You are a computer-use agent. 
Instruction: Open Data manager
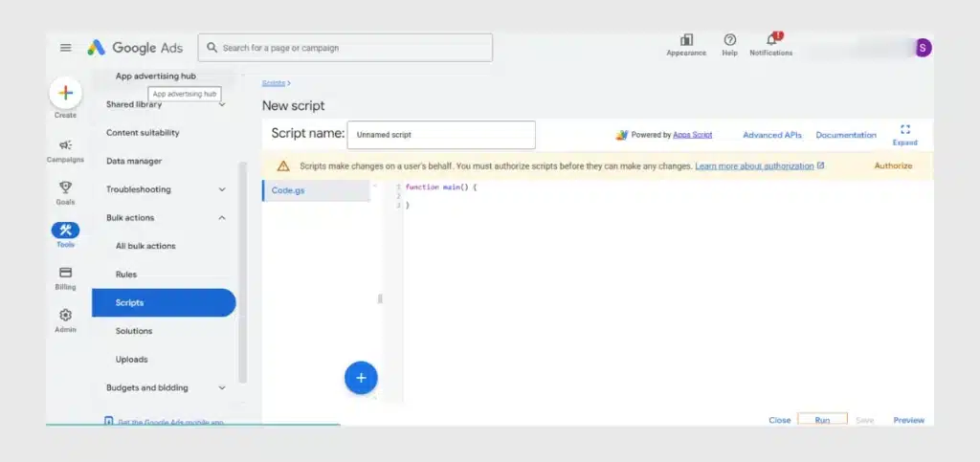(x=134, y=161)
